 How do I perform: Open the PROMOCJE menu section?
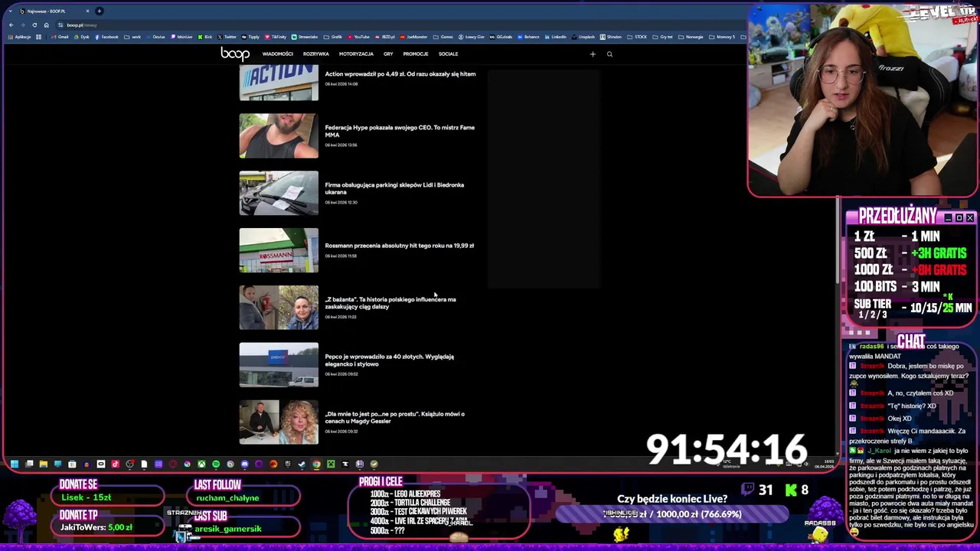coord(416,54)
